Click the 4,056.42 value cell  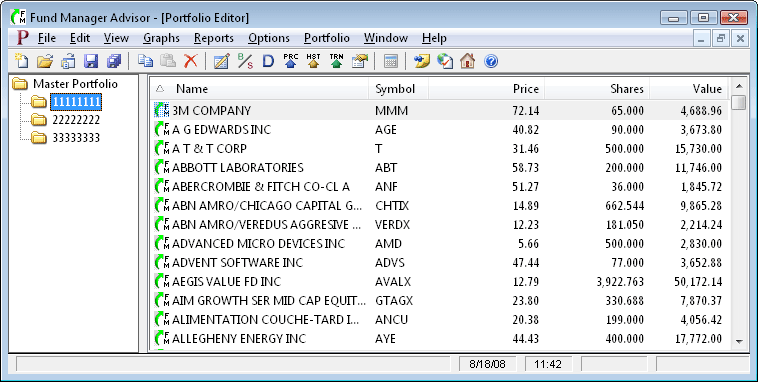point(701,320)
